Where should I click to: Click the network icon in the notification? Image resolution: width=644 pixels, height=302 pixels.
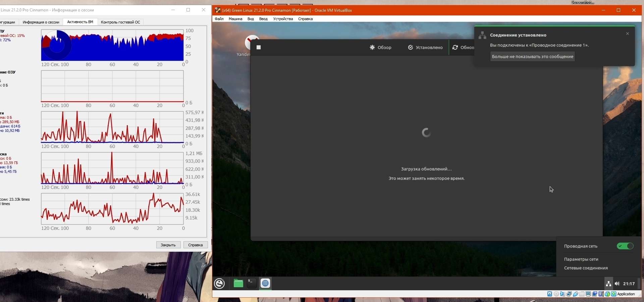pyautogui.click(x=482, y=35)
